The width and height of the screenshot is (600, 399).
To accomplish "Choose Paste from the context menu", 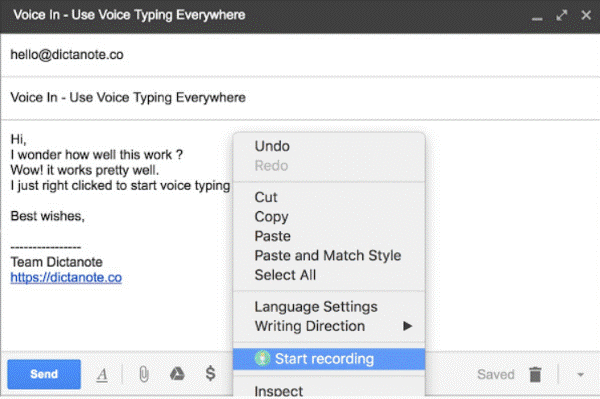I will (329, 236).
